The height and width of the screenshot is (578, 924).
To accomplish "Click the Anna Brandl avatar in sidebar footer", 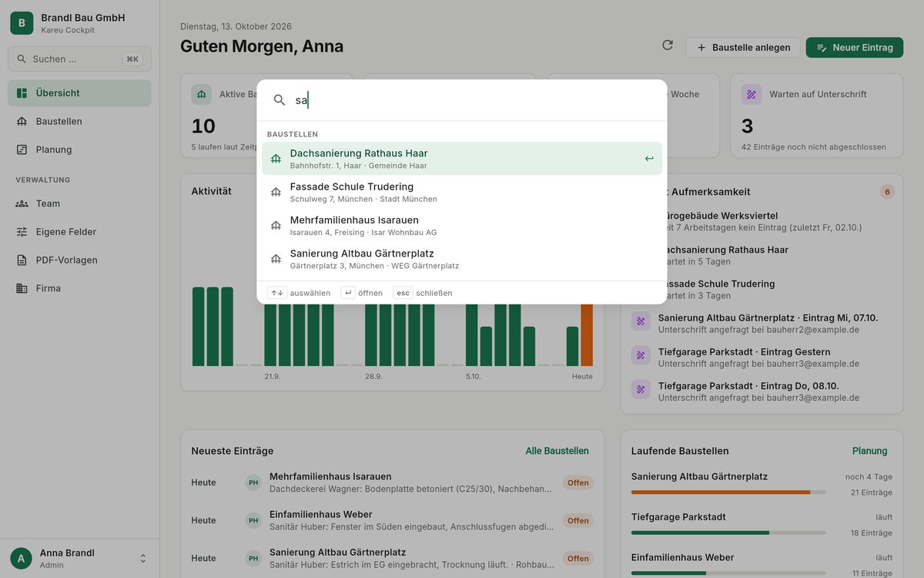I will 22,558.
